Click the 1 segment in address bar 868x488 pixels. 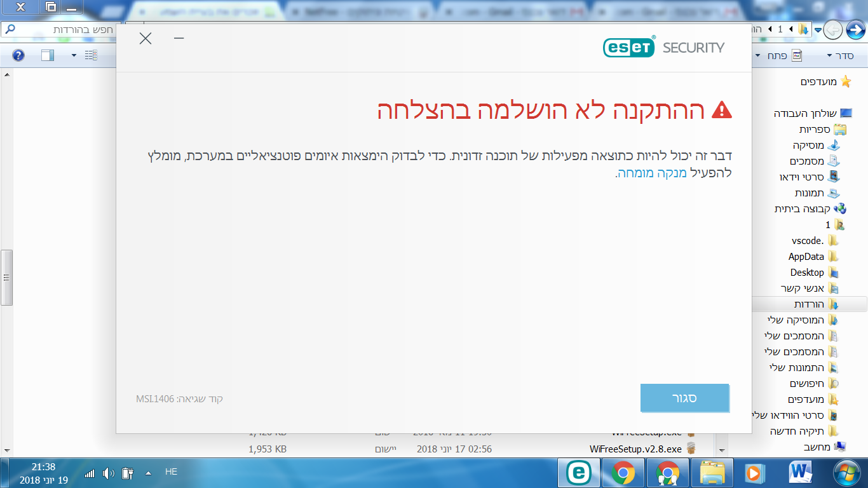point(780,29)
